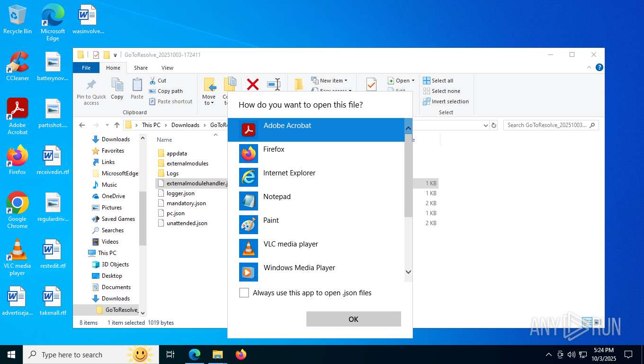Select the appdata folder
The width and height of the screenshot is (644, 364).
tap(177, 154)
